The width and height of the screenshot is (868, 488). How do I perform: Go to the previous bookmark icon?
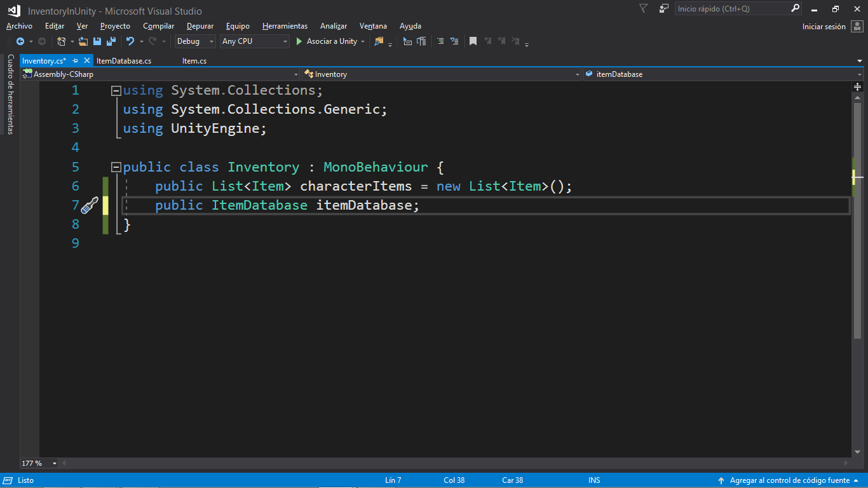pos(488,41)
